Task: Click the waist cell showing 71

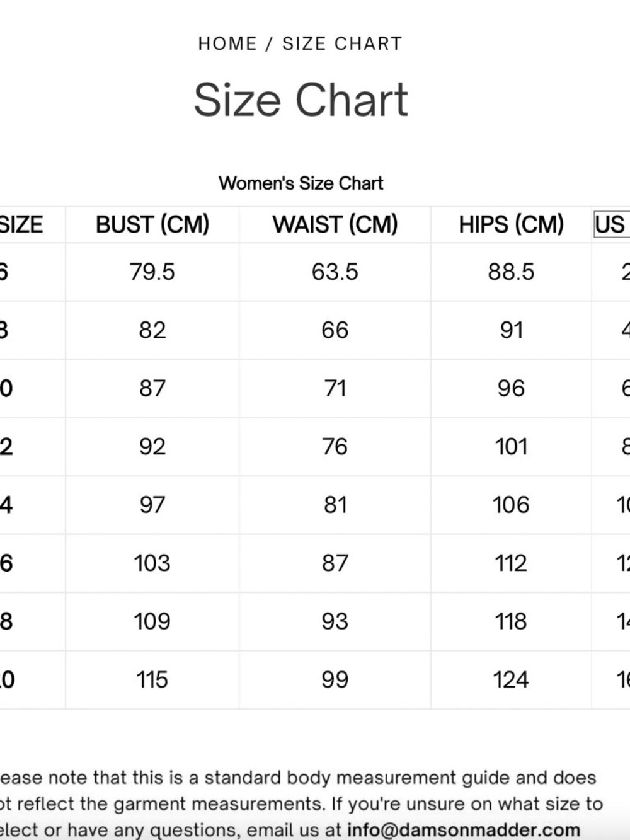Action: pos(335,388)
